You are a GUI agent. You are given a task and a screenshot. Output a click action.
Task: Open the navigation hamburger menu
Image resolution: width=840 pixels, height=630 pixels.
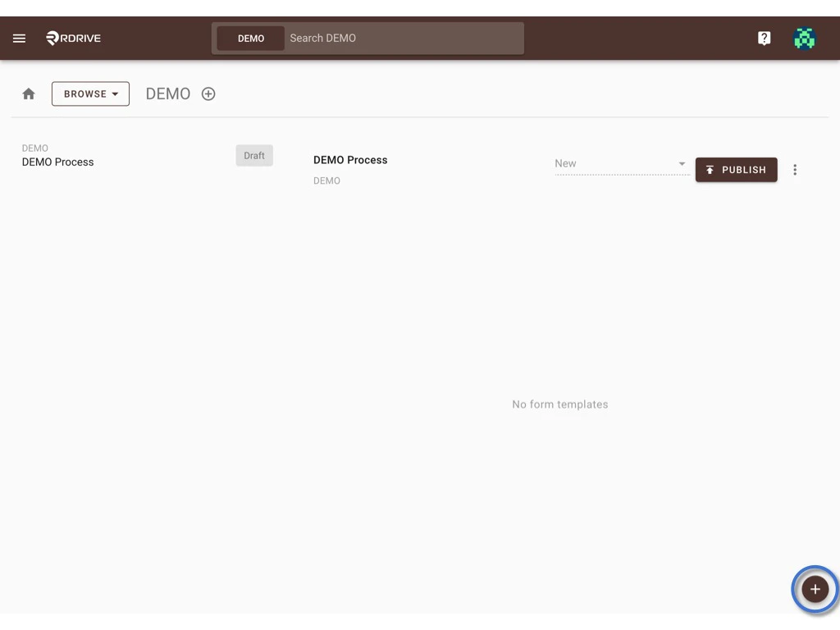pos(19,38)
